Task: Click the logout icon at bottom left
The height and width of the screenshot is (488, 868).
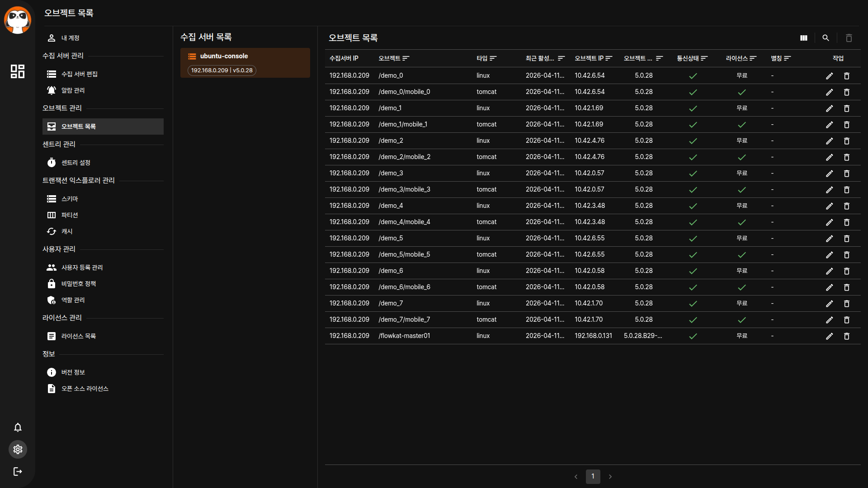Action: pos(18,472)
